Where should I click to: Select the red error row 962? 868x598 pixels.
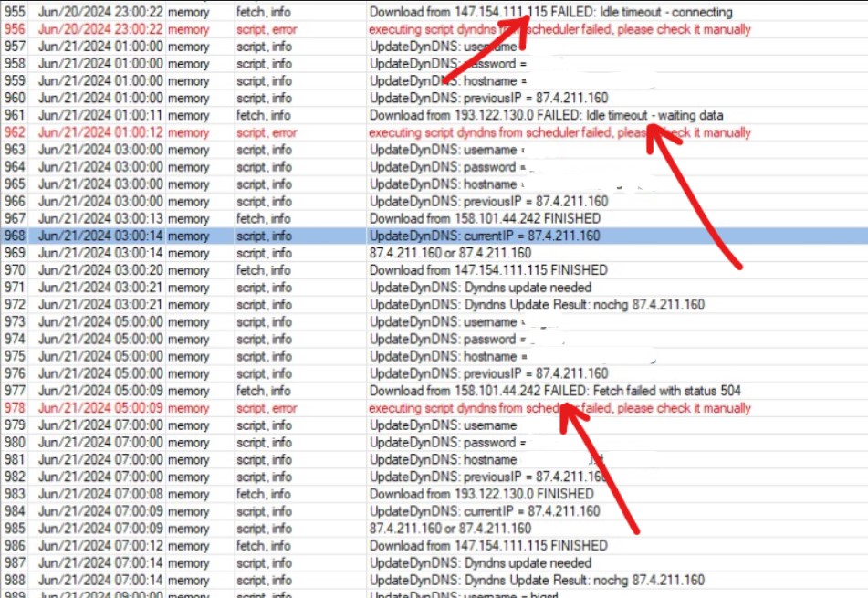click(x=434, y=132)
